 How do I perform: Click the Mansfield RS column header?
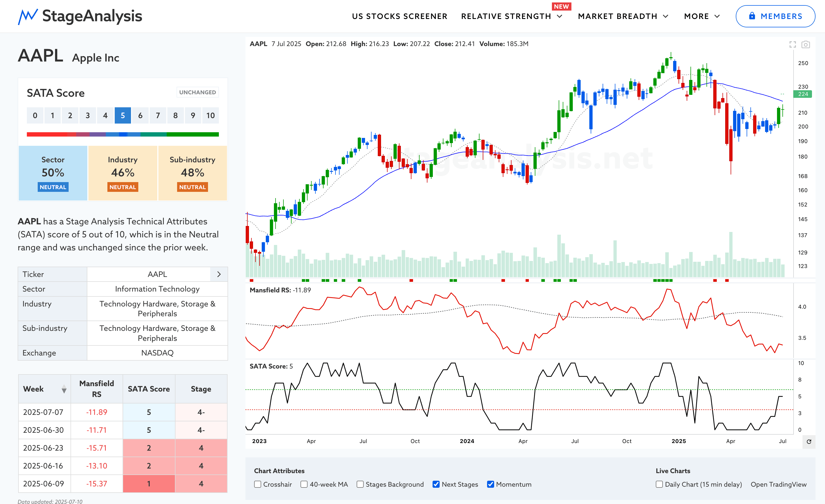pos(97,389)
